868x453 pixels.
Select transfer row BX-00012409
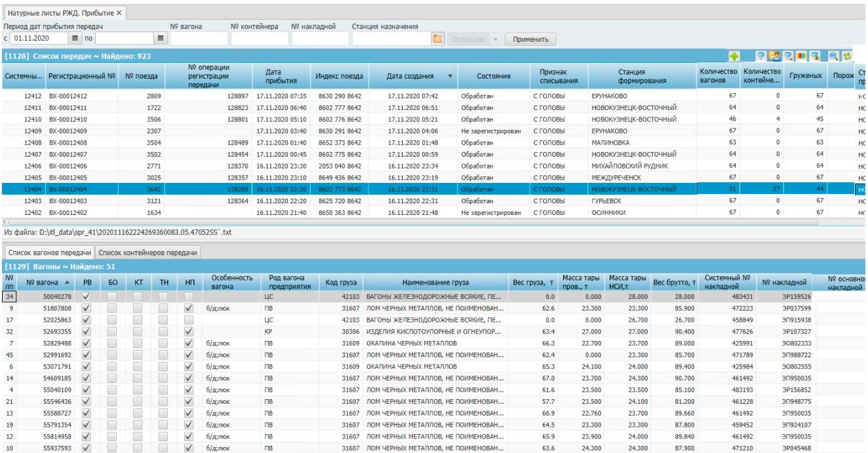coord(434,130)
